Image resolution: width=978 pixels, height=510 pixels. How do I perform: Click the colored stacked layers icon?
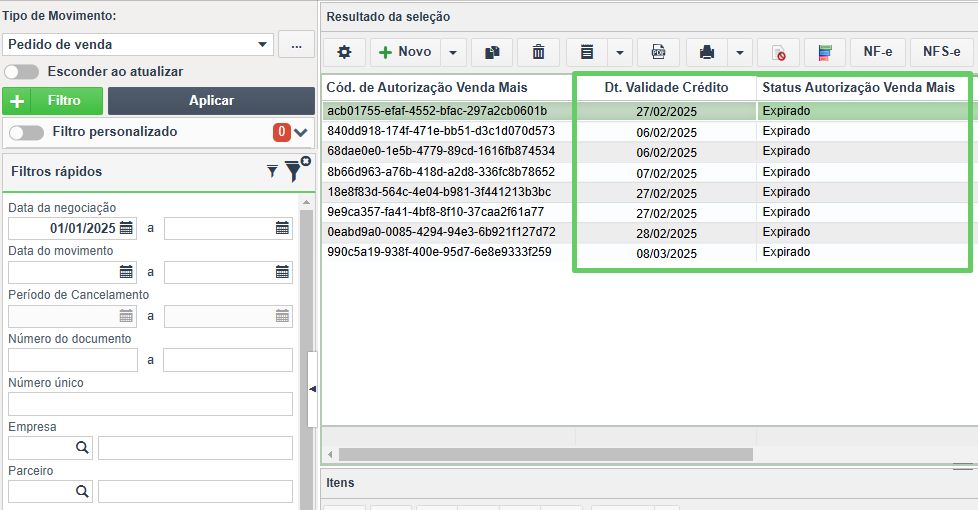point(825,52)
